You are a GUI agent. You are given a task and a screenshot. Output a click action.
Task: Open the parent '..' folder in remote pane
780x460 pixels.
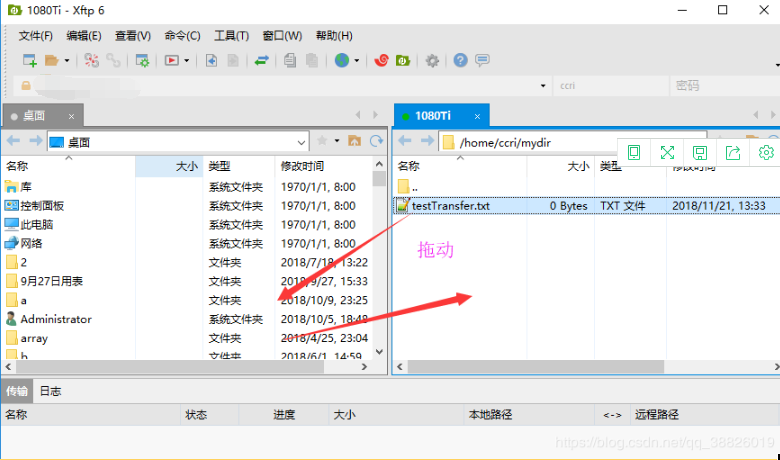(409, 187)
